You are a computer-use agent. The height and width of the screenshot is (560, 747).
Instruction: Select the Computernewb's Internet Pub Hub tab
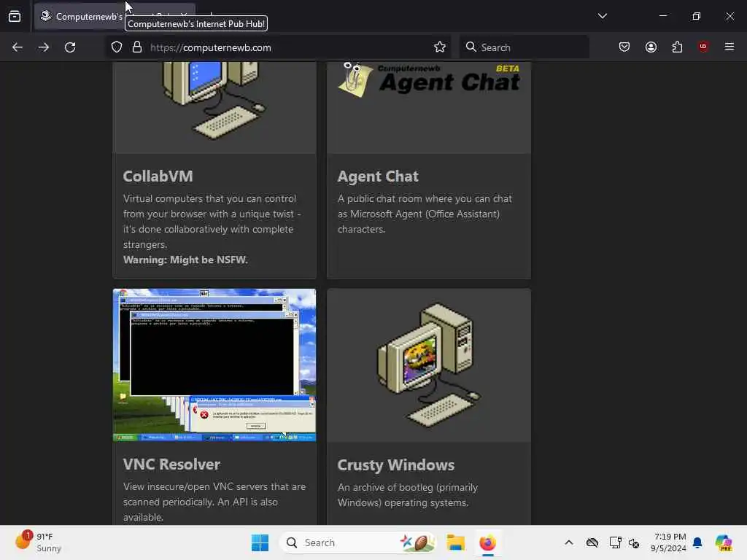(x=115, y=16)
